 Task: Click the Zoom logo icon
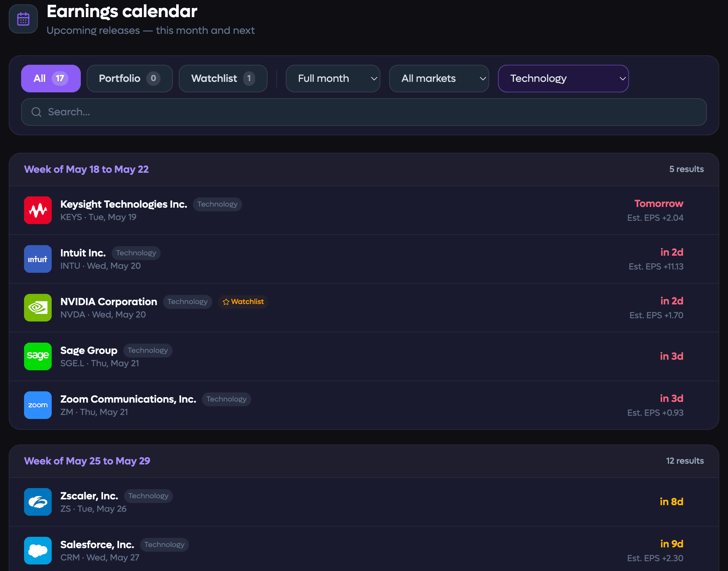[x=38, y=405]
